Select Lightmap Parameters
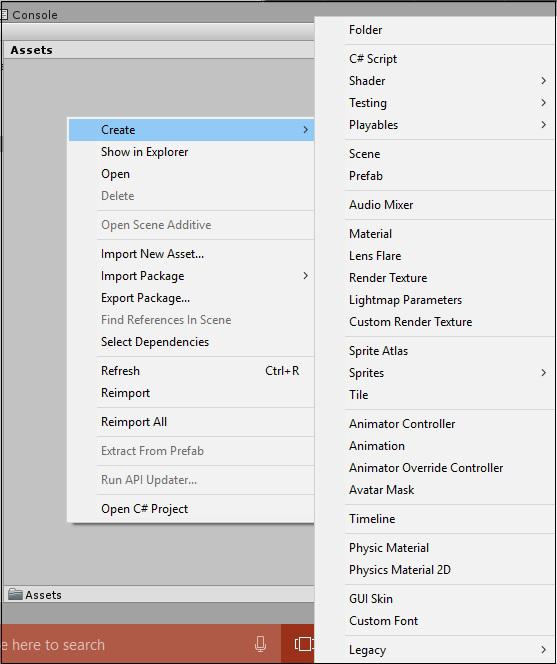Viewport: 557px width, 664px height. coord(435,300)
